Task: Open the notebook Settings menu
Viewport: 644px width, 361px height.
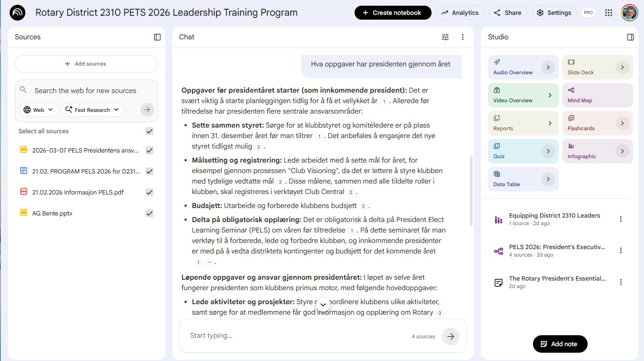Action: (554, 13)
